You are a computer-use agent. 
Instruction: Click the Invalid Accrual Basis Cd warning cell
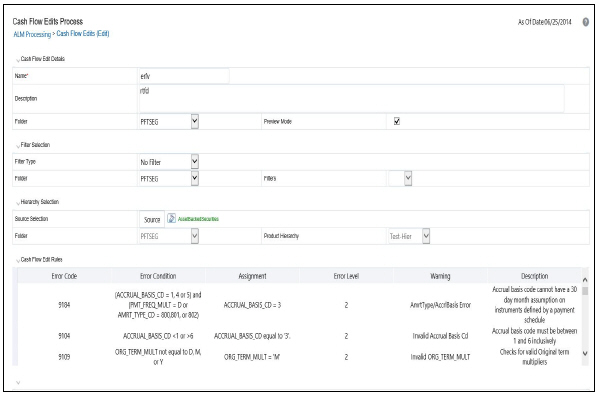pyautogui.click(x=440, y=336)
